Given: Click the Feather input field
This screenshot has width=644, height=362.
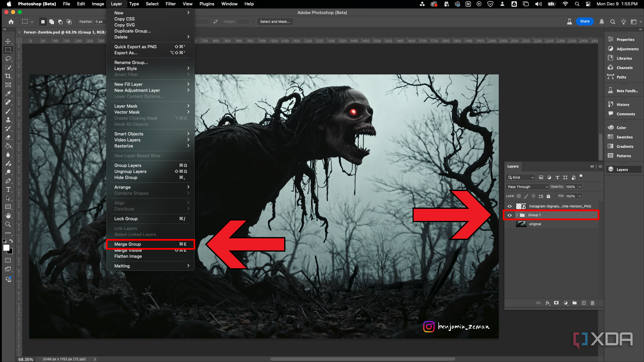Looking at the screenshot, I should [x=100, y=21].
